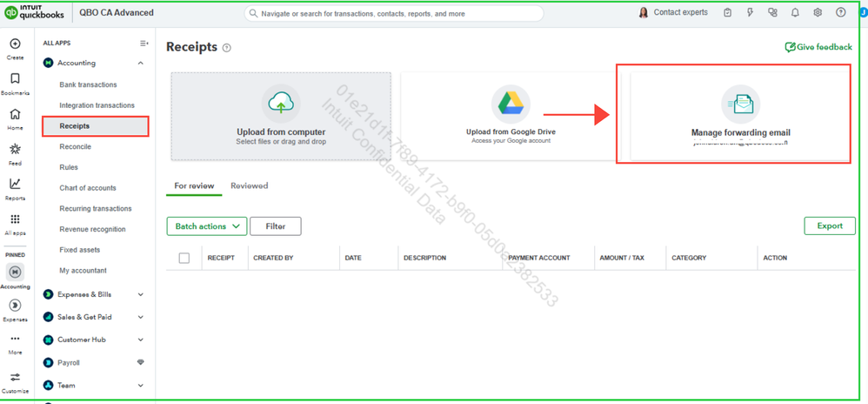The image size is (868, 404).
Task: Click the Upload from Google Drive tile
Action: coord(511,117)
